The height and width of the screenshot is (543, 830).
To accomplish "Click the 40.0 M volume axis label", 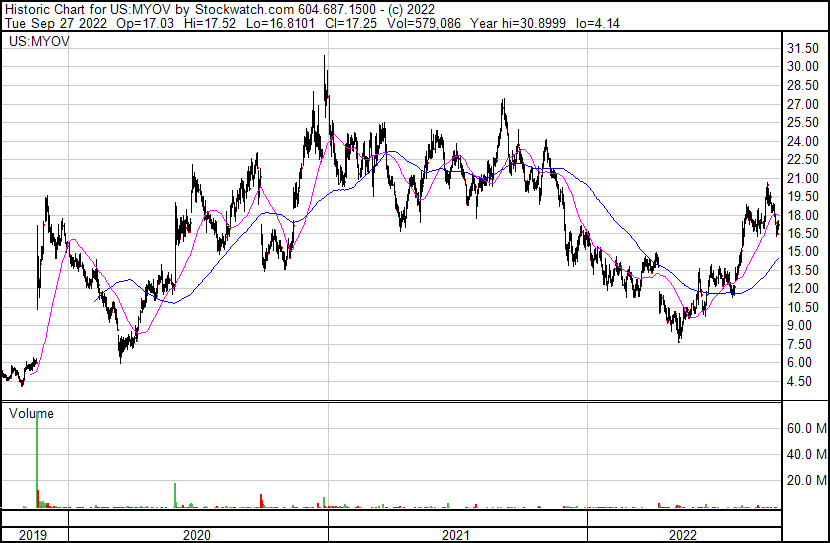I will [804, 454].
